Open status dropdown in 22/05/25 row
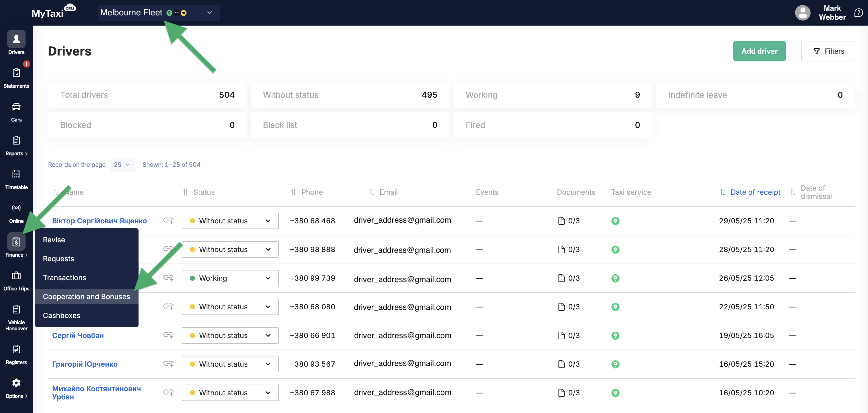The image size is (868, 413). (x=230, y=307)
